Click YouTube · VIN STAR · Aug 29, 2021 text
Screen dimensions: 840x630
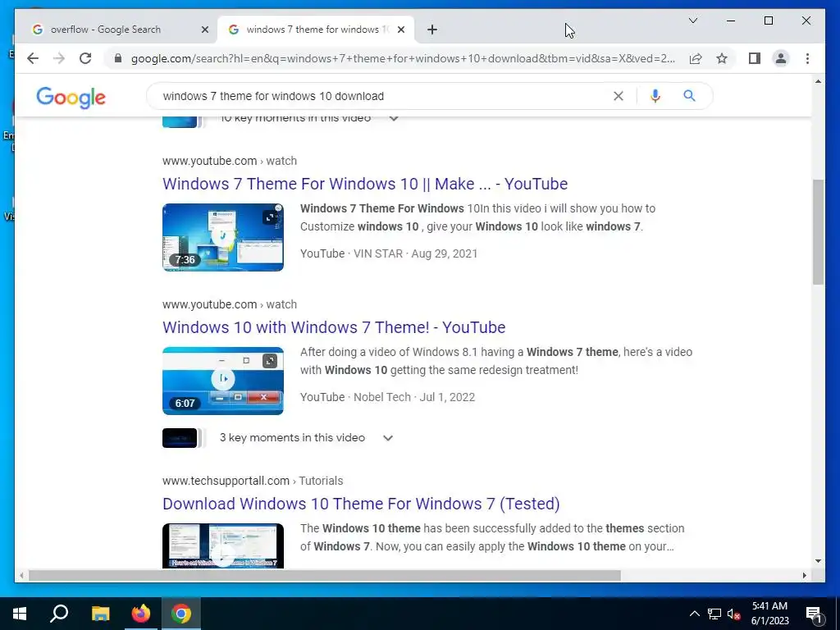point(388,253)
